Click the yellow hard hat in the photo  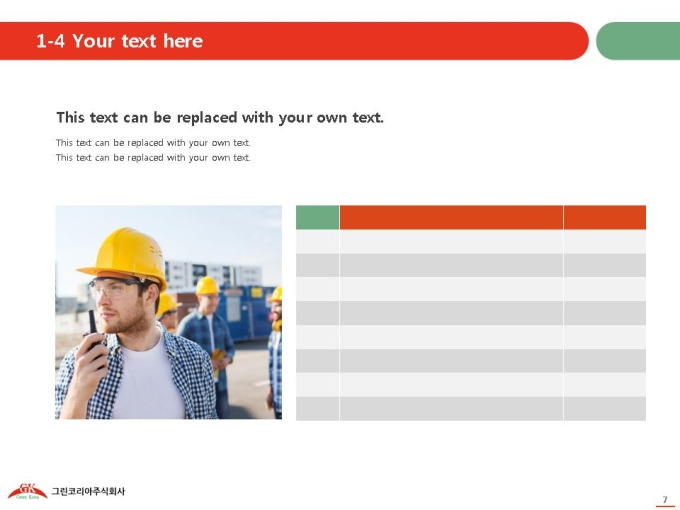[124, 256]
